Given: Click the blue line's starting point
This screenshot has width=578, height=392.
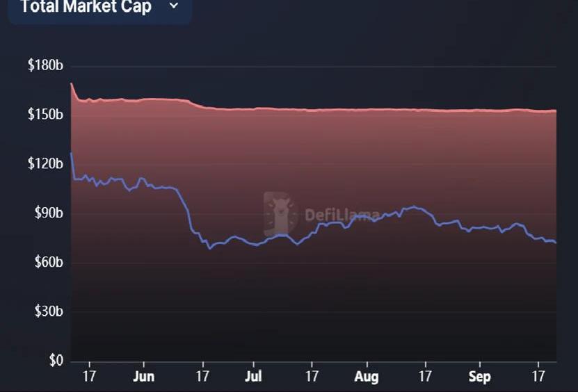Looking at the screenshot, I should click(71, 153).
